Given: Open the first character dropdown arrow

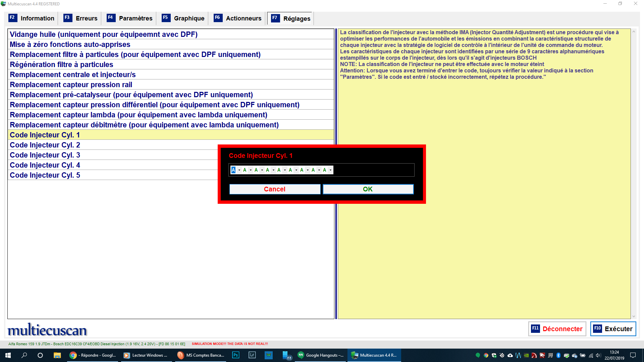Looking at the screenshot, I should click(239, 170).
